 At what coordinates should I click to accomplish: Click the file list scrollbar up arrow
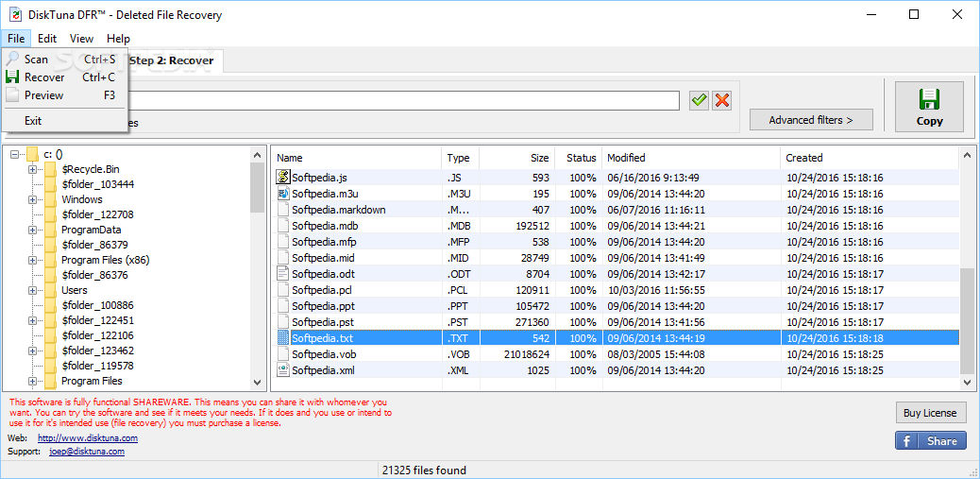pos(967,154)
